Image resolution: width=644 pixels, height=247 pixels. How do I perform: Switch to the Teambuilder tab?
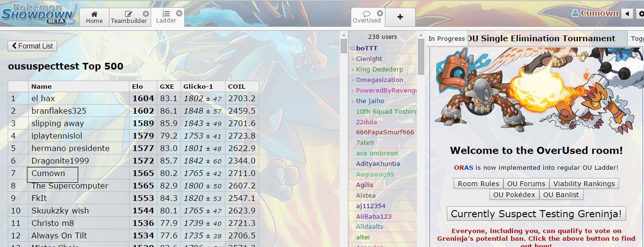pyautogui.click(x=129, y=17)
